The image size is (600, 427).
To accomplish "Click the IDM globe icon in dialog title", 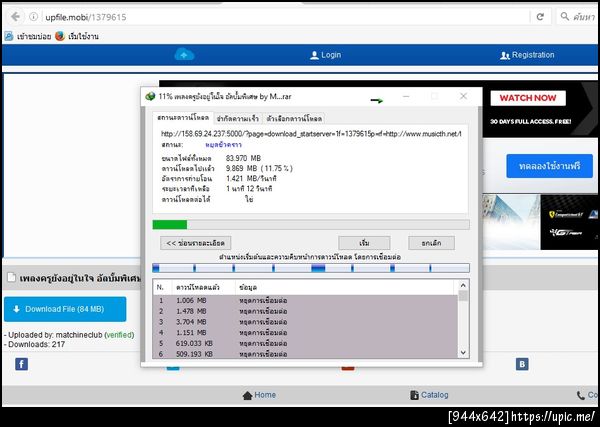I will (x=150, y=96).
